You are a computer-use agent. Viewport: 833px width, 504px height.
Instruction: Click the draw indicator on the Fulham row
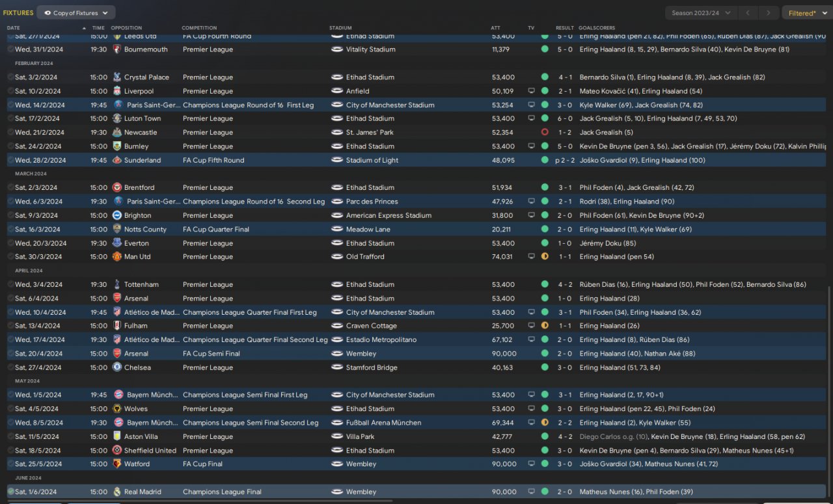point(545,326)
